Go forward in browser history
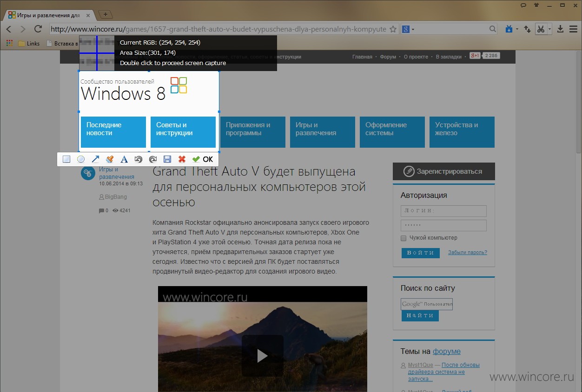 [x=23, y=29]
